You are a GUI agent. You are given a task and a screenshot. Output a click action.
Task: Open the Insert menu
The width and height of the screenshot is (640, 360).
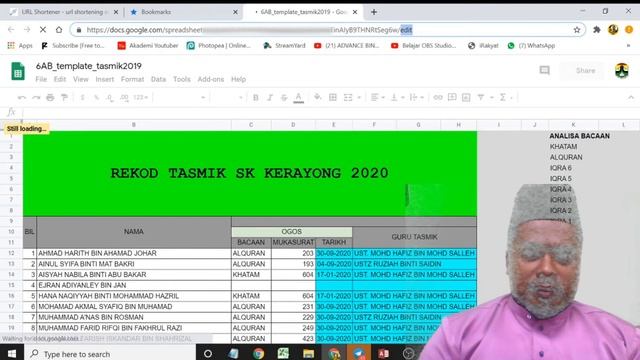click(x=104, y=79)
